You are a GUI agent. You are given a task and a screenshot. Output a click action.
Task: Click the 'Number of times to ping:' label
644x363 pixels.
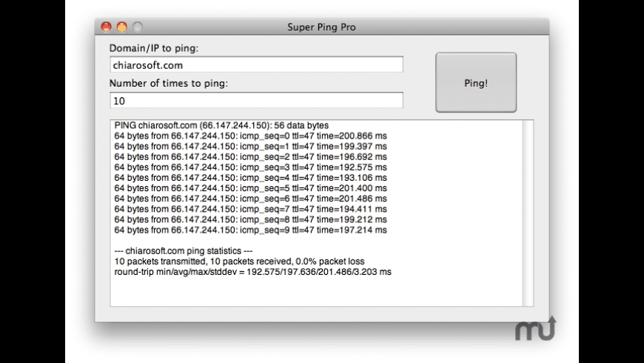click(x=169, y=83)
